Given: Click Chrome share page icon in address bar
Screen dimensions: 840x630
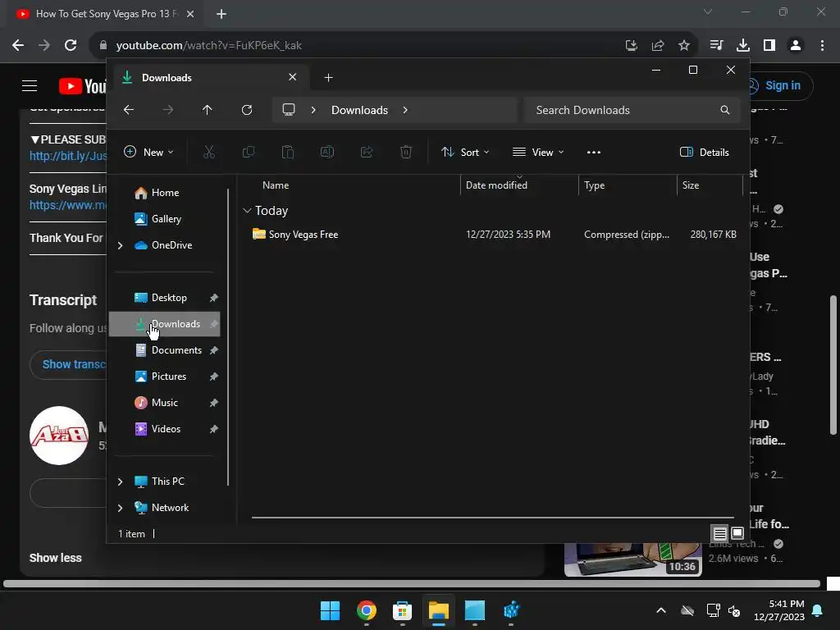Looking at the screenshot, I should pyautogui.click(x=658, y=46).
